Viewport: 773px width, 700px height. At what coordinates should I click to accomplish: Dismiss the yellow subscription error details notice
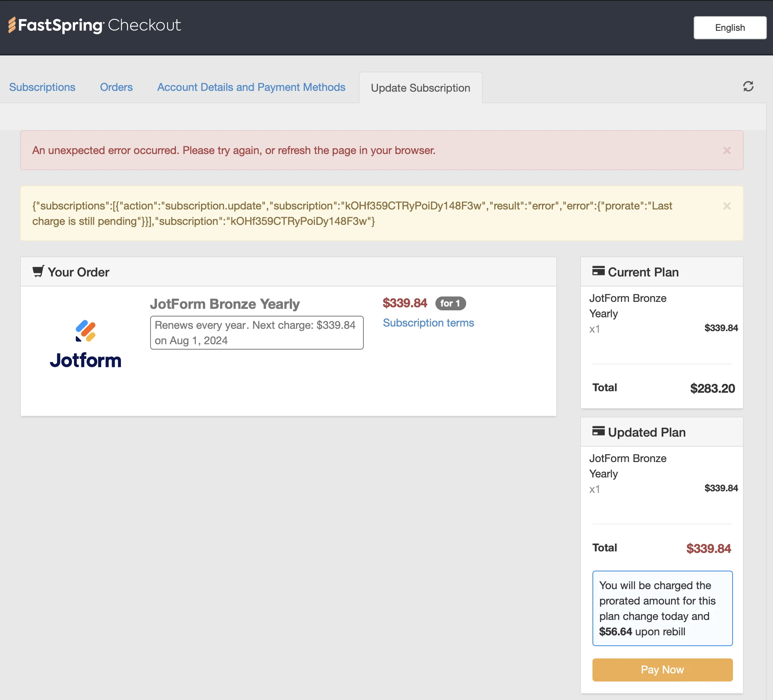click(x=727, y=206)
